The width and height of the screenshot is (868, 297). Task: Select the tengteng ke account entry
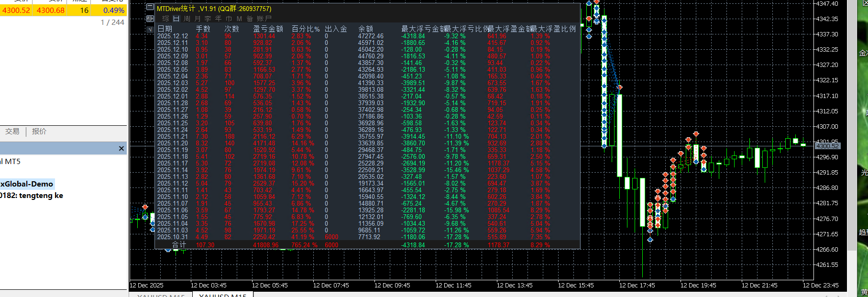pyautogui.click(x=32, y=196)
